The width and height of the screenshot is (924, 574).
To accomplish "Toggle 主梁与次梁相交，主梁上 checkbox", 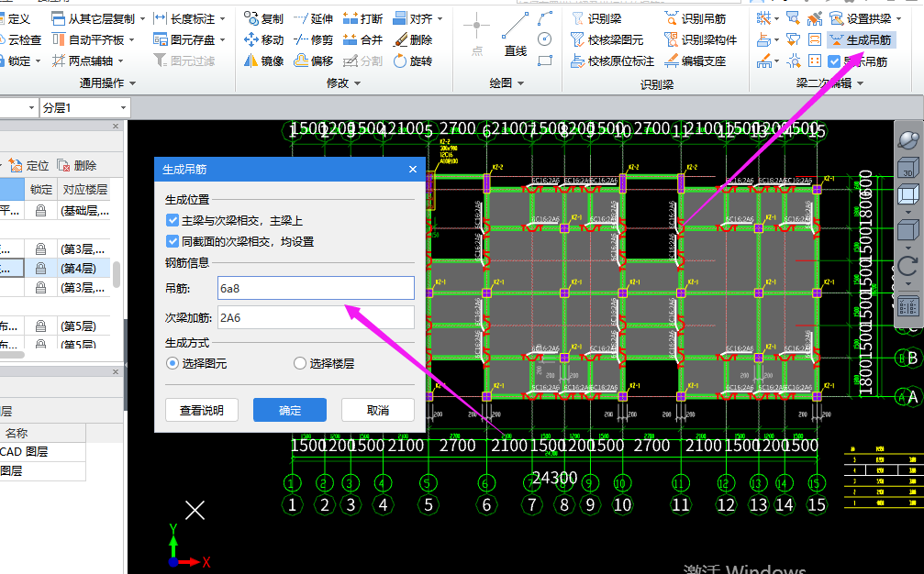I will click(x=173, y=220).
